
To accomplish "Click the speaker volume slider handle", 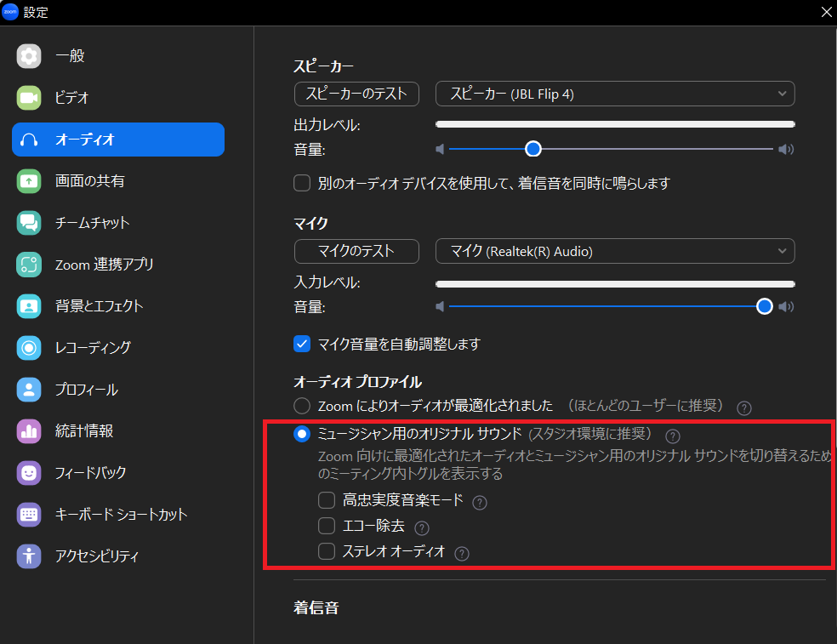I will 533,149.
